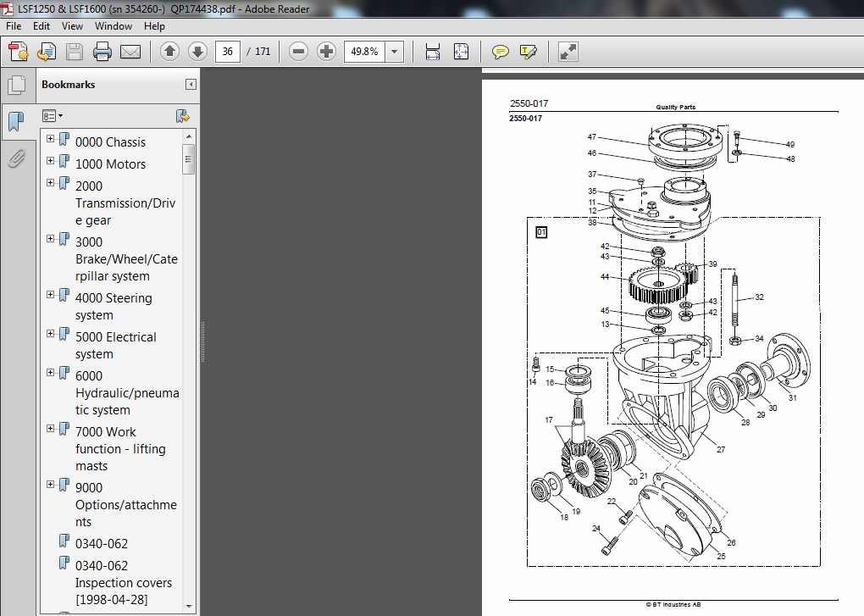Expand 7000 Work function lifting masts
The width and height of the screenshot is (864, 616).
(x=50, y=428)
